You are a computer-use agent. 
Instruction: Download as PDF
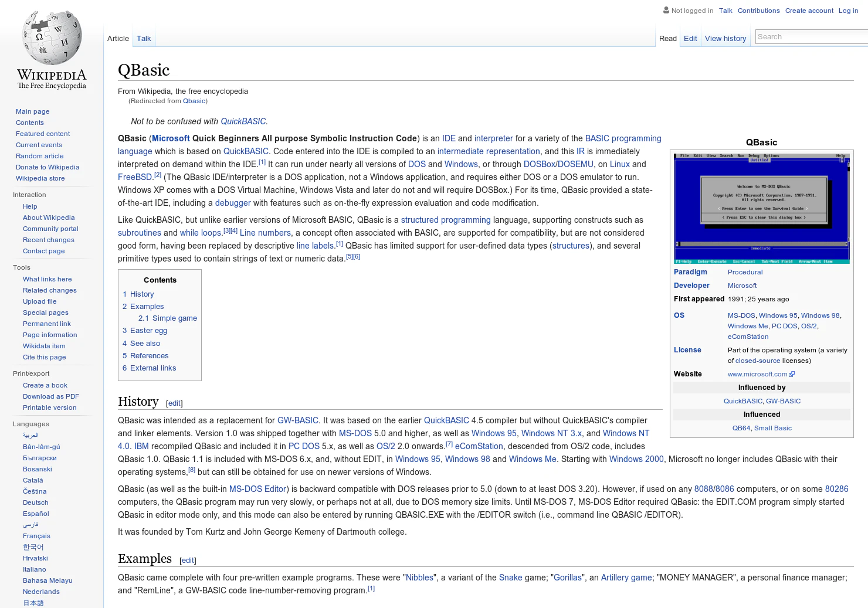pos(50,396)
